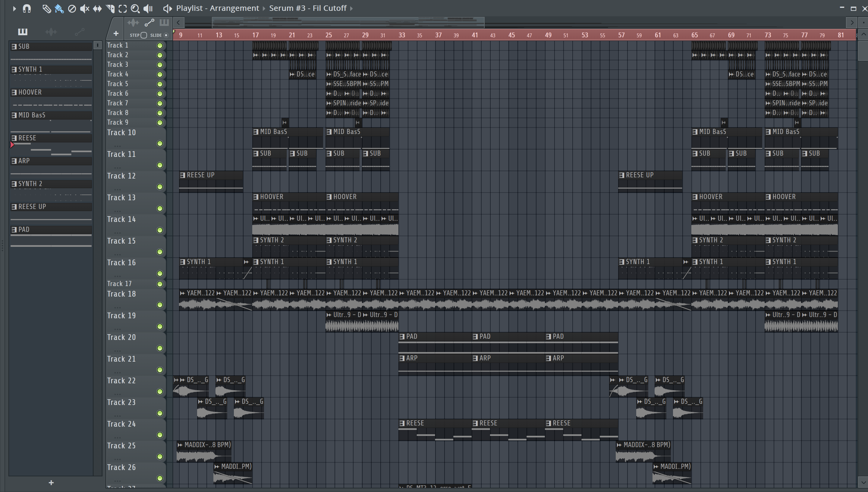Open the playlist options menu arrow

(14, 8)
